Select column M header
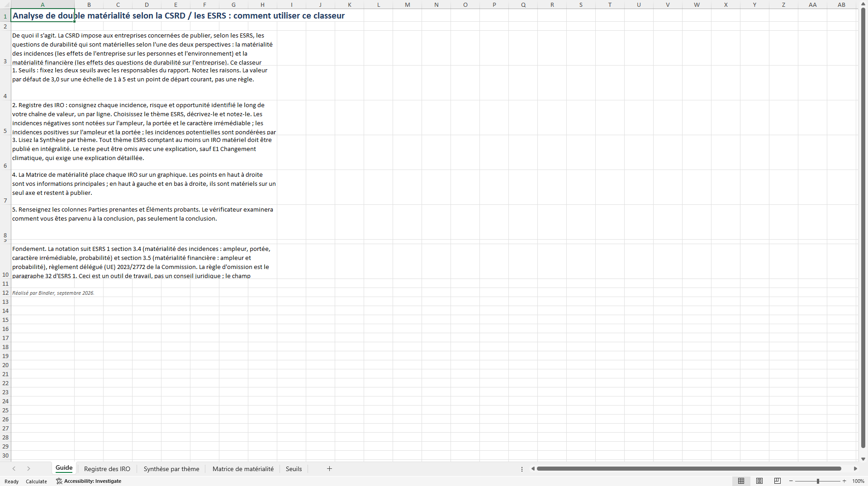The width and height of the screenshot is (868, 486). click(x=407, y=5)
